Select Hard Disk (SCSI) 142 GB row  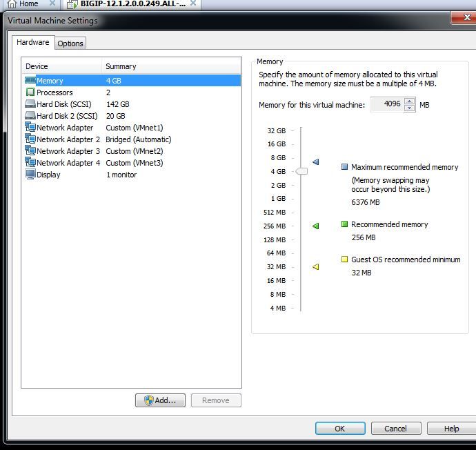[x=132, y=104]
